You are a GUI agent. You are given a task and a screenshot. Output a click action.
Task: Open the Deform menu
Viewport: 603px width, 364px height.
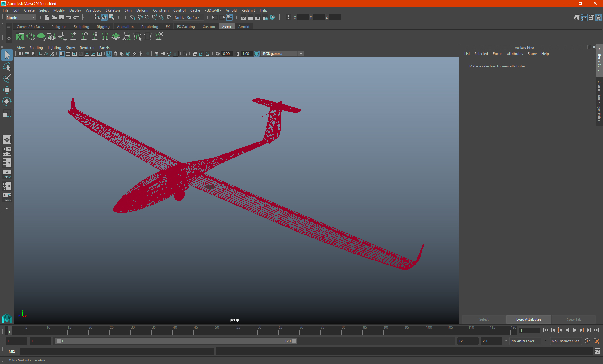(142, 10)
